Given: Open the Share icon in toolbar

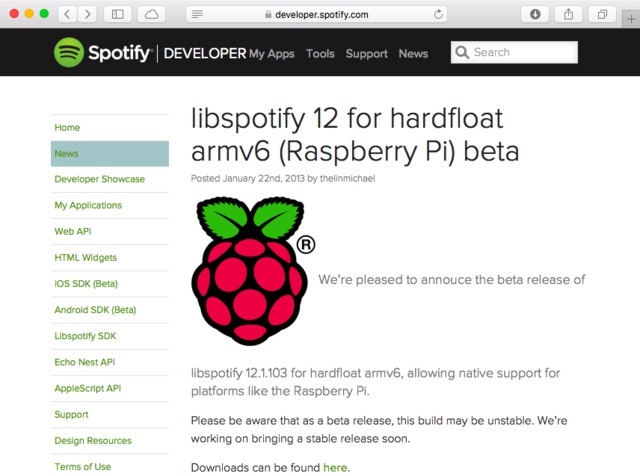Looking at the screenshot, I should coord(569,14).
